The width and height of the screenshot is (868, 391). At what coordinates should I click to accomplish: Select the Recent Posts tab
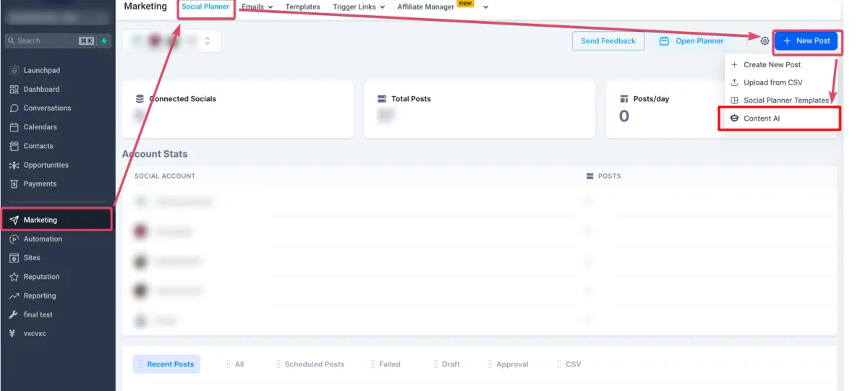pos(166,364)
